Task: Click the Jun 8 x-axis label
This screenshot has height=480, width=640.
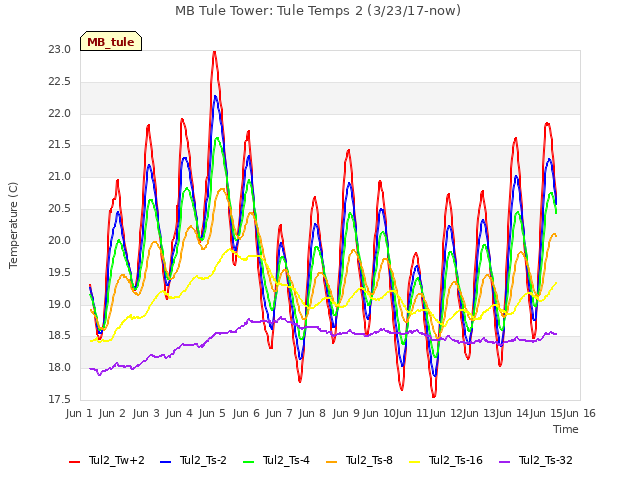Action: [x=312, y=413]
